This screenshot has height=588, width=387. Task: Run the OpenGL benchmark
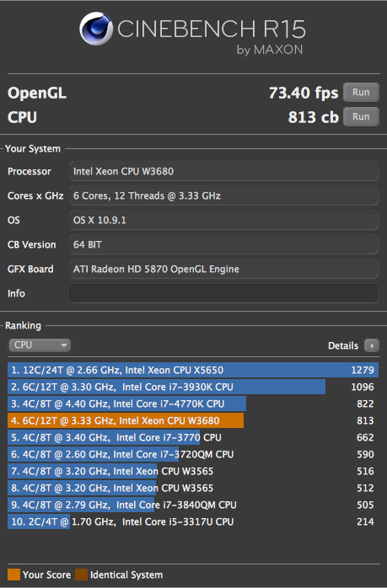[361, 93]
